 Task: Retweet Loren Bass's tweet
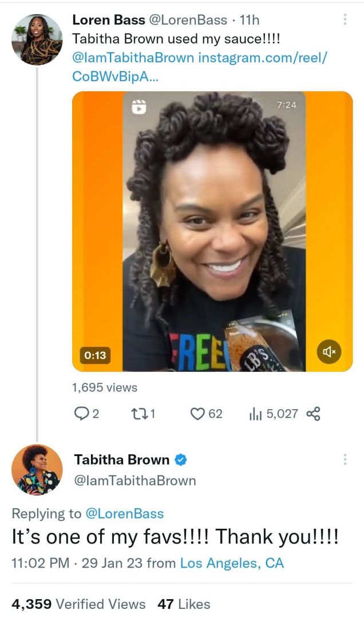coord(141,414)
